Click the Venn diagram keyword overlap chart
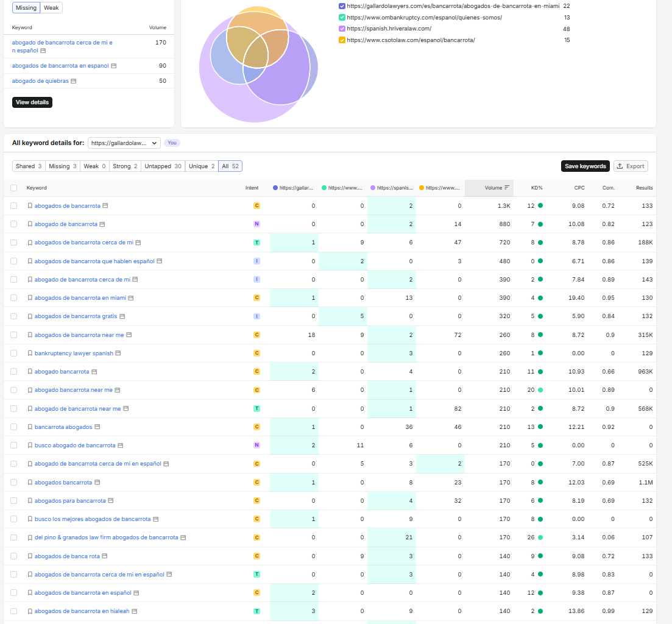The image size is (672, 624). click(x=258, y=64)
